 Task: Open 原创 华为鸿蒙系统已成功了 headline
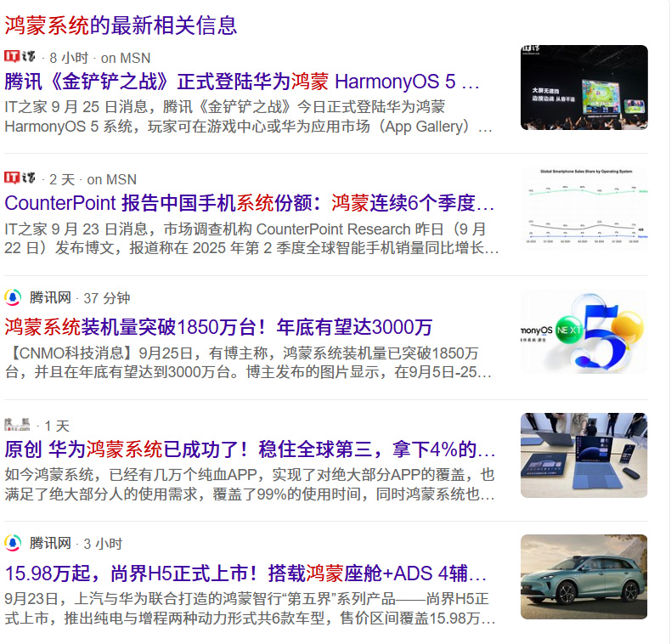[x=250, y=449]
